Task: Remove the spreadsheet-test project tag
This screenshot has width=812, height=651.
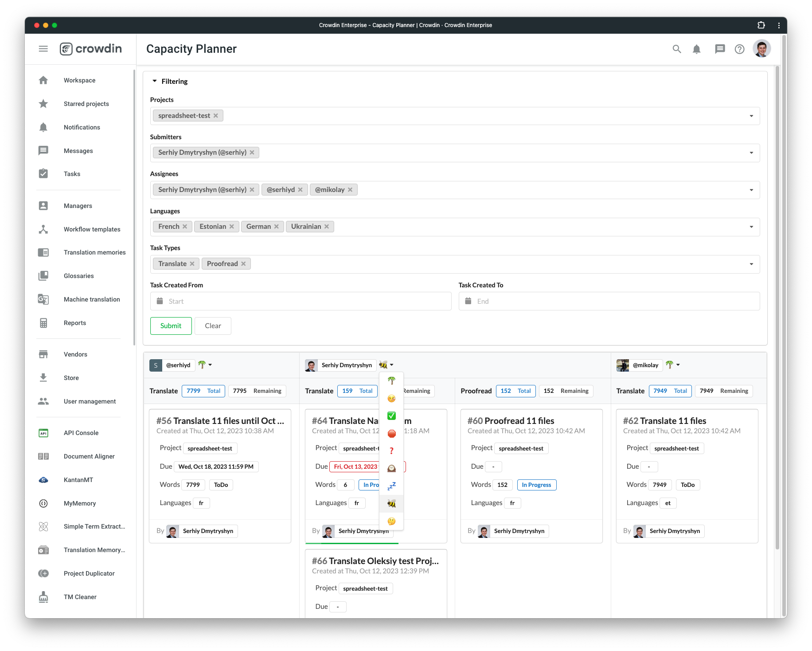Action: (x=216, y=116)
